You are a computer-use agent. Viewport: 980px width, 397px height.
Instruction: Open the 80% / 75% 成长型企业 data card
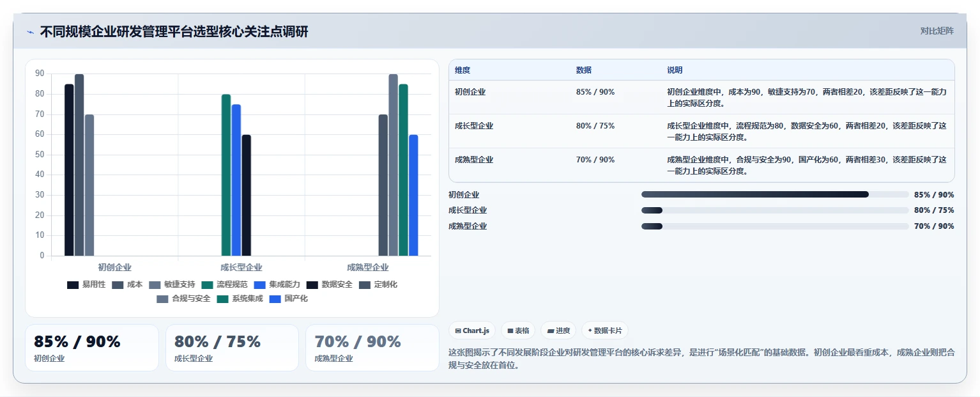tap(232, 348)
